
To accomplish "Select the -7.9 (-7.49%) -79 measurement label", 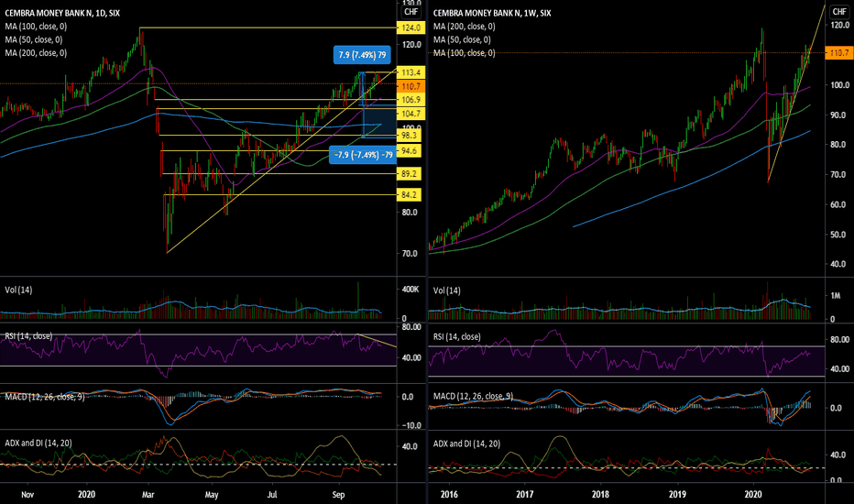I will tap(363, 155).
